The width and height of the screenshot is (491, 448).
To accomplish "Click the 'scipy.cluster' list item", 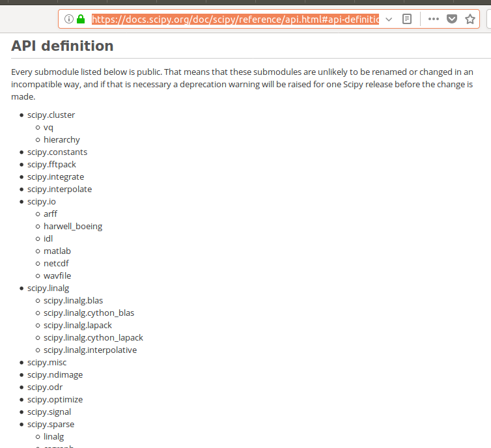I will (x=51, y=115).
